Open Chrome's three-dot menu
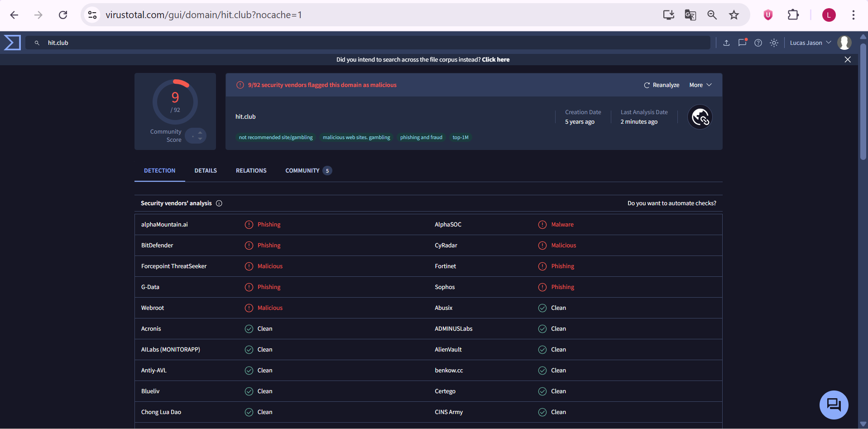868x429 pixels. 853,15
